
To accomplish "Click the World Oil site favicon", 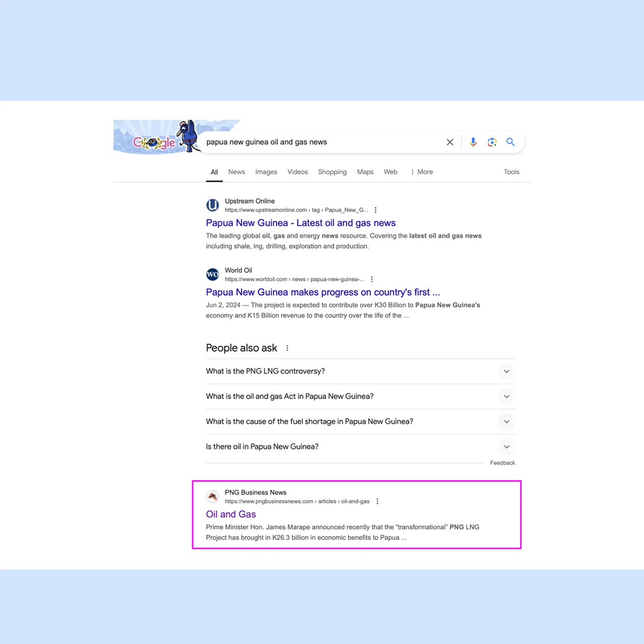I will click(x=212, y=275).
